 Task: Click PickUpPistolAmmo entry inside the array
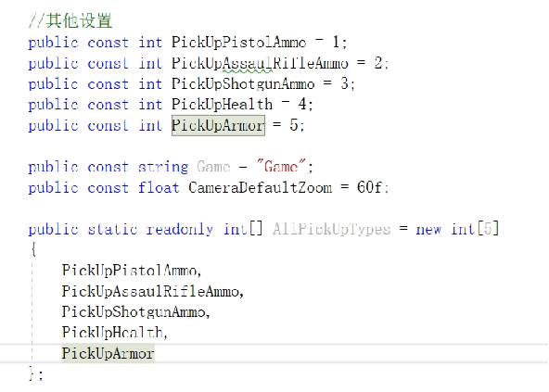tap(129, 271)
